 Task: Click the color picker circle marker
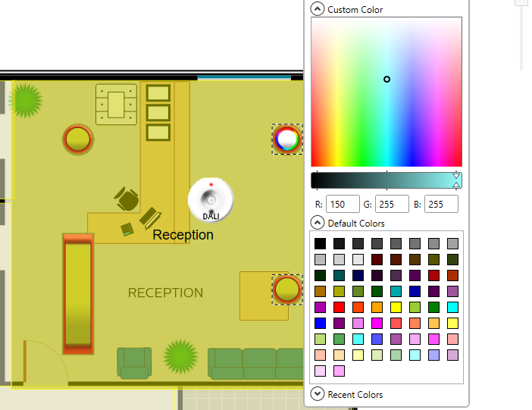[x=386, y=79]
